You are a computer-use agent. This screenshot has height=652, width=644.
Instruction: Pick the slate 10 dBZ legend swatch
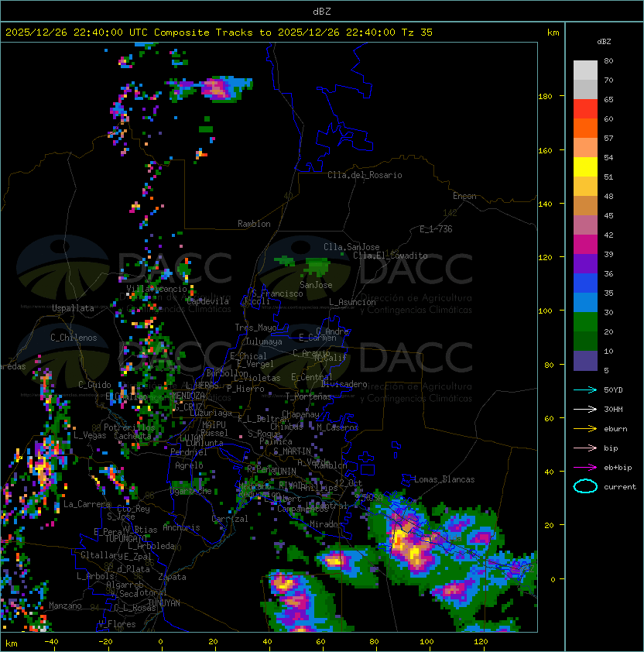pyautogui.click(x=585, y=361)
